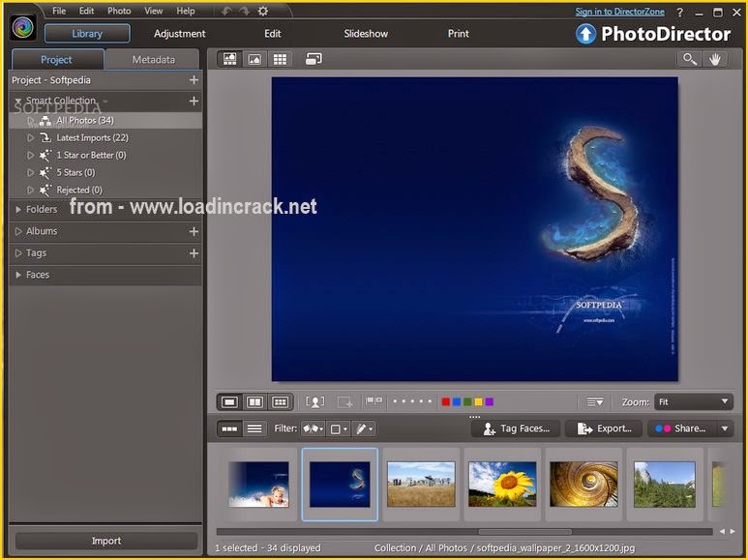
Task: Add a new album with plus
Action: click(194, 231)
